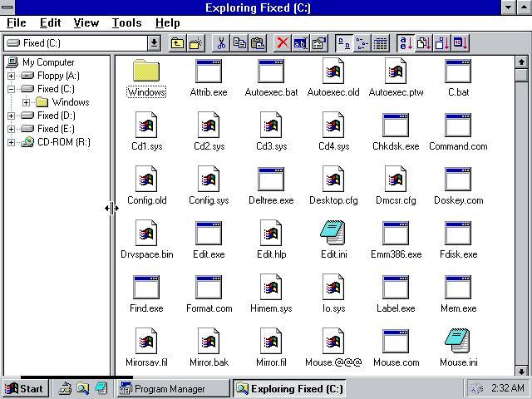This screenshot has height=399, width=532.
Task: Open the File menu
Action: pos(17,22)
